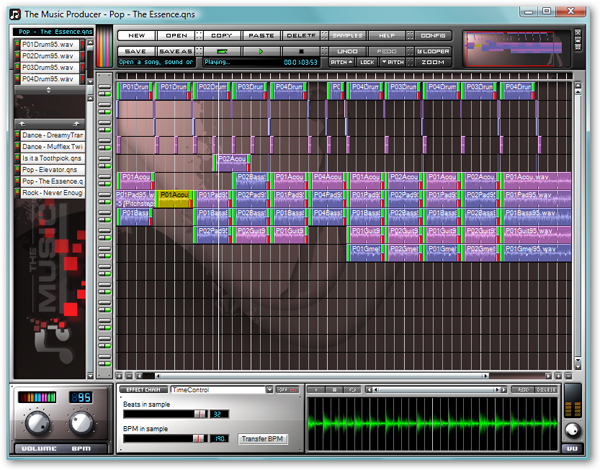Stop the sample preview in the waveform panel
600x470 pixels.
pyautogui.click(x=334, y=390)
